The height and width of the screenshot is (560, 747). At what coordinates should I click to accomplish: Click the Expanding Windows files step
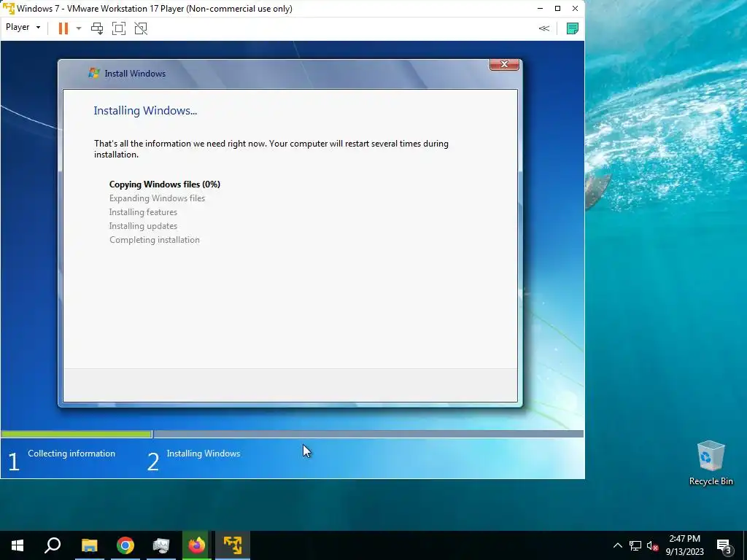(x=157, y=198)
